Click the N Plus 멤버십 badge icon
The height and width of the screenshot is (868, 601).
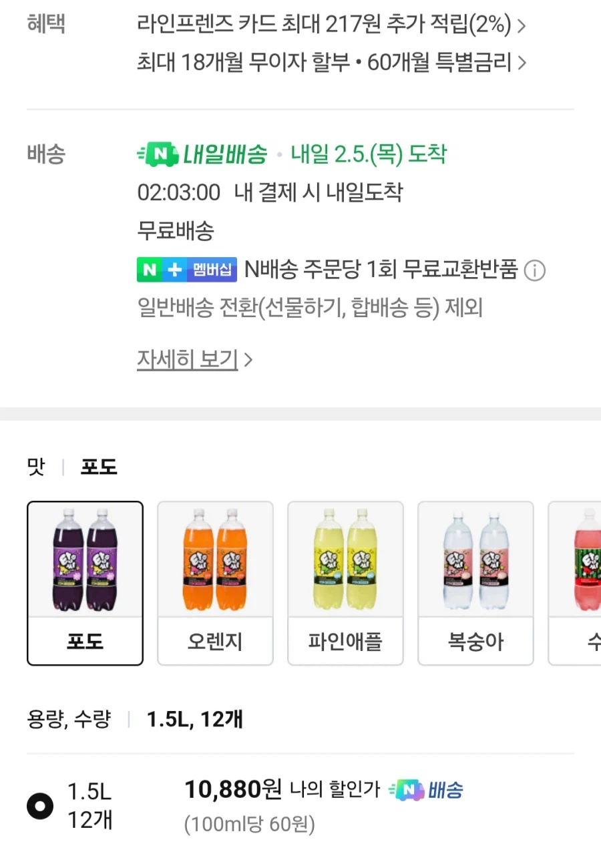click(187, 270)
